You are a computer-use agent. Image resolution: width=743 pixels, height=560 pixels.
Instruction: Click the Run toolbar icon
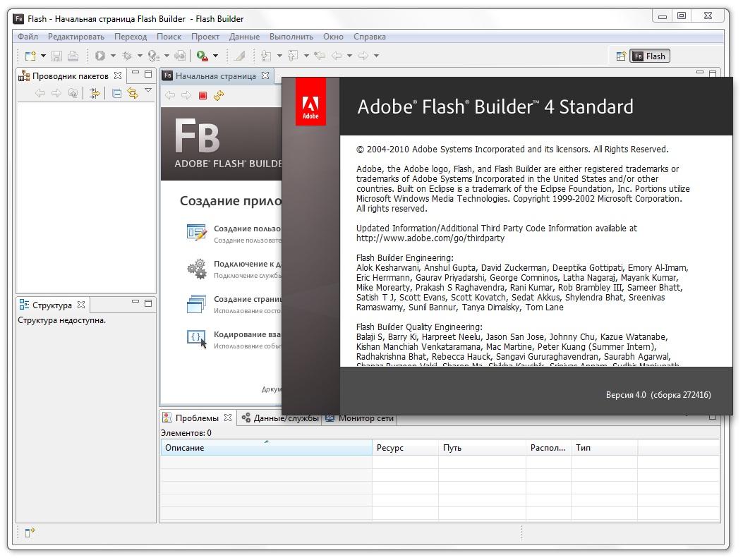pyautogui.click(x=100, y=56)
